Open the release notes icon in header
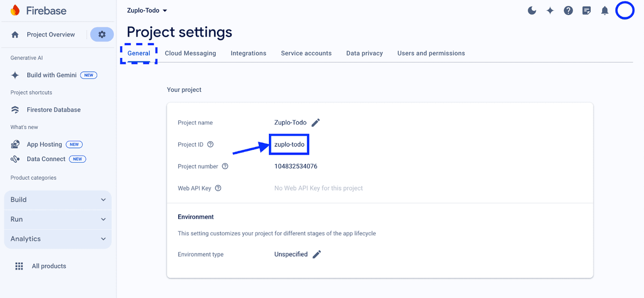 pyautogui.click(x=587, y=11)
